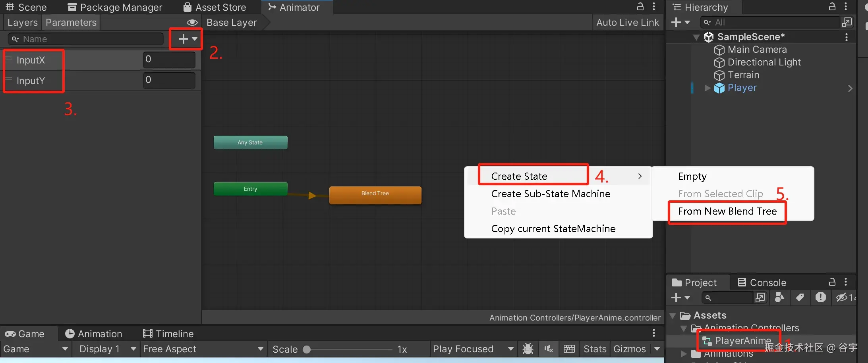
Task: Click Search by Type shapes icon
Action: coord(779,297)
